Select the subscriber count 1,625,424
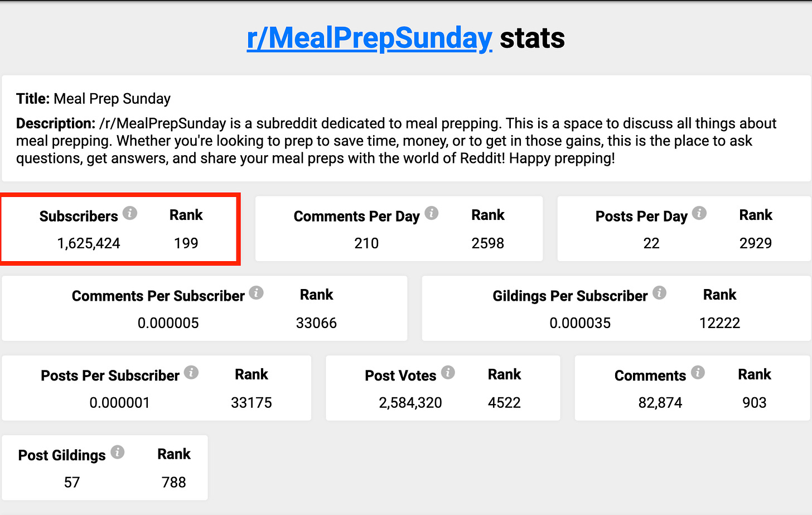The width and height of the screenshot is (812, 515). tap(89, 243)
